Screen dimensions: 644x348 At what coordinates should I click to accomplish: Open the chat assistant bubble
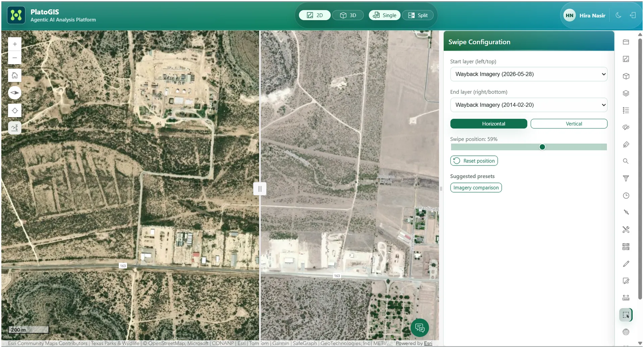point(420,328)
